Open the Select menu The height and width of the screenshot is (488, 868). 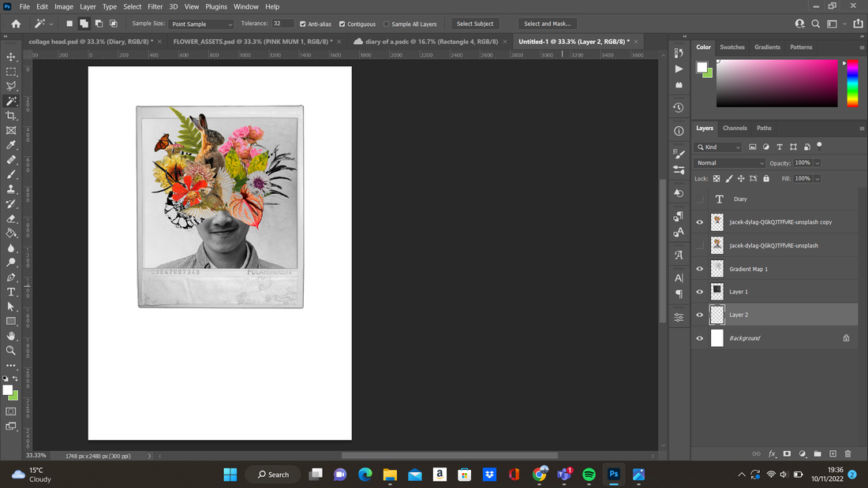[133, 6]
